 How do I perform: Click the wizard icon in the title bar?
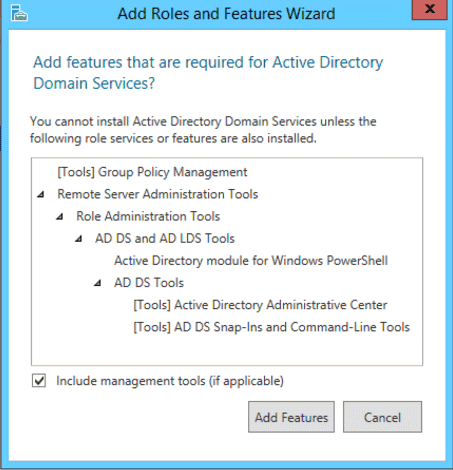[x=19, y=13]
